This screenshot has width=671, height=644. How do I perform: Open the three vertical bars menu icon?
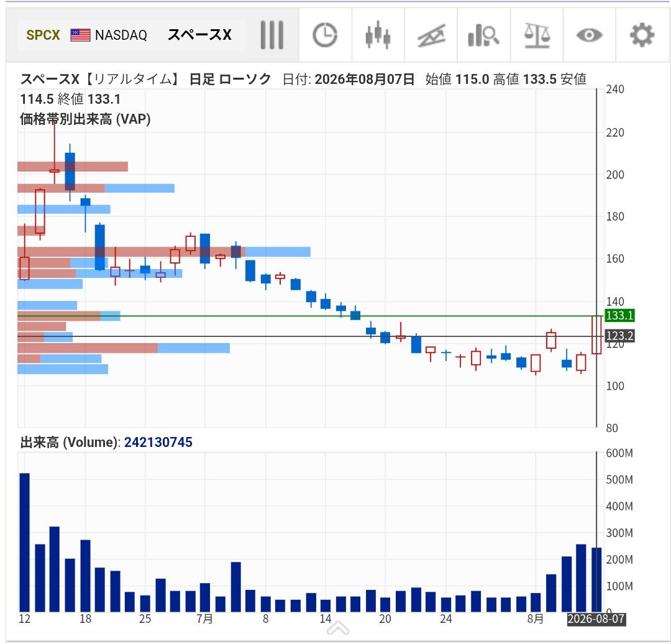click(x=272, y=35)
